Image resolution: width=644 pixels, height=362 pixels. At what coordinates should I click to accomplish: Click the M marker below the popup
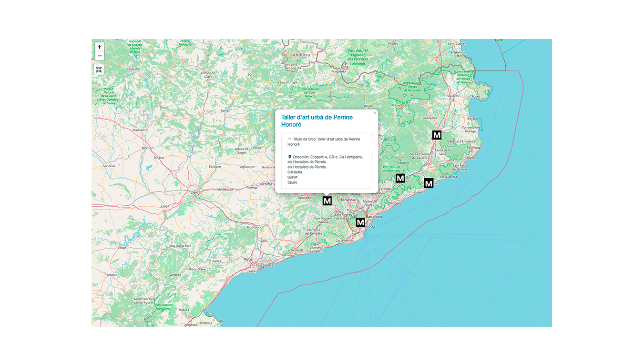click(327, 201)
